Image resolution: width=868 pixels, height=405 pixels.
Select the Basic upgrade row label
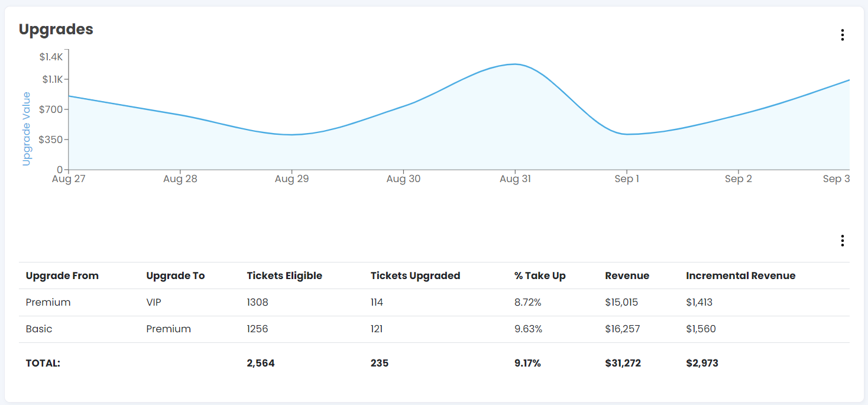click(x=39, y=329)
